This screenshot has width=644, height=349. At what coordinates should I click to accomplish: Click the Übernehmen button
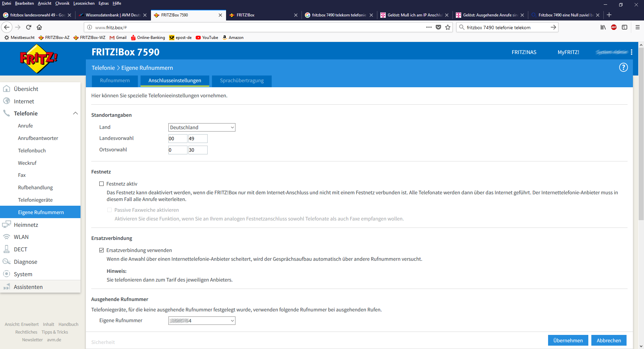point(568,340)
